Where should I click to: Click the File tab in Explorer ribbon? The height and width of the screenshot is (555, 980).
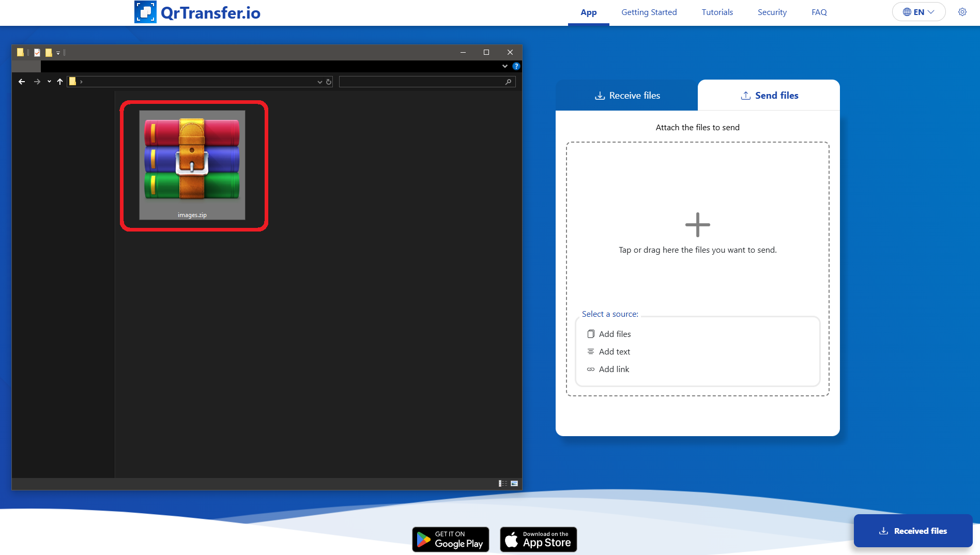point(26,66)
